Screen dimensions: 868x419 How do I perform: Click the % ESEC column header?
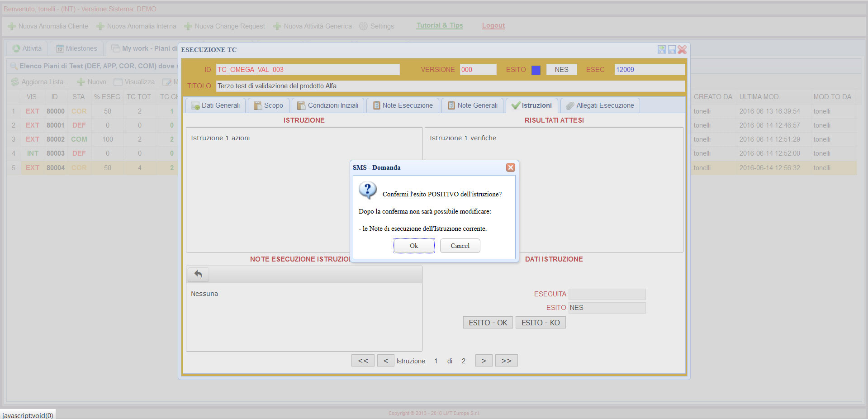coord(107,97)
